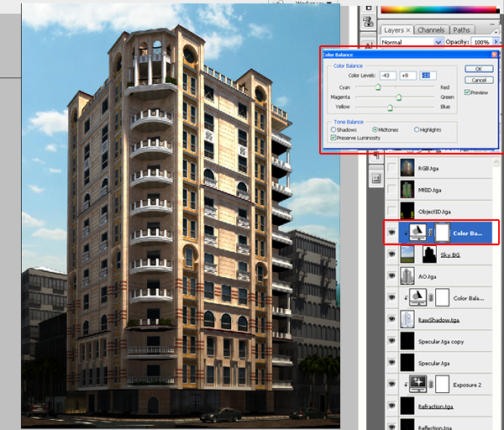Hide the Refraction.tga layer

coord(391,406)
